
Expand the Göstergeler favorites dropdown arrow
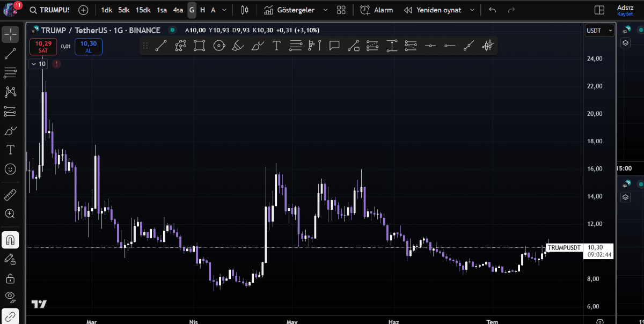[x=325, y=10]
